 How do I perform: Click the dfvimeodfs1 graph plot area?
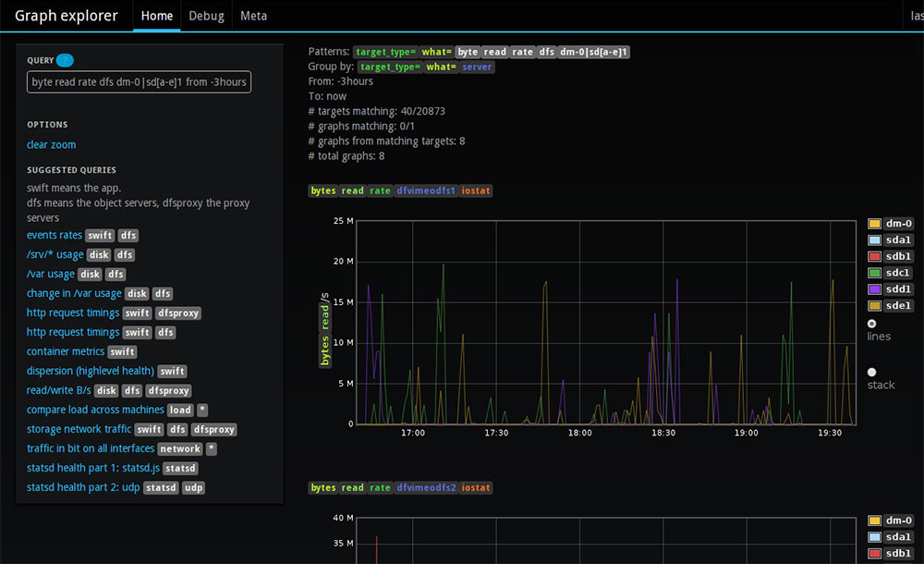(606, 322)
